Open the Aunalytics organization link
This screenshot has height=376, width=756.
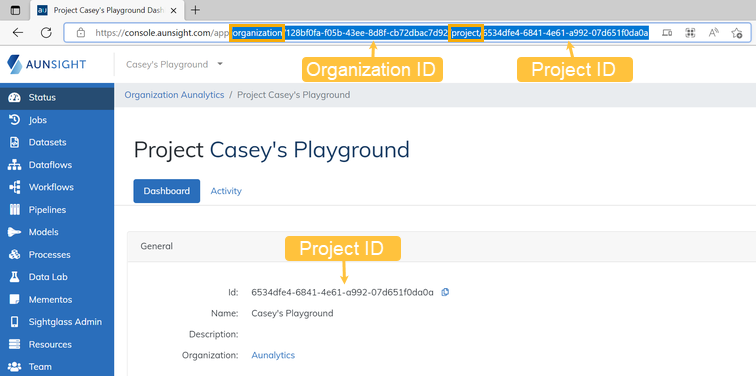(x=273, y=355)
